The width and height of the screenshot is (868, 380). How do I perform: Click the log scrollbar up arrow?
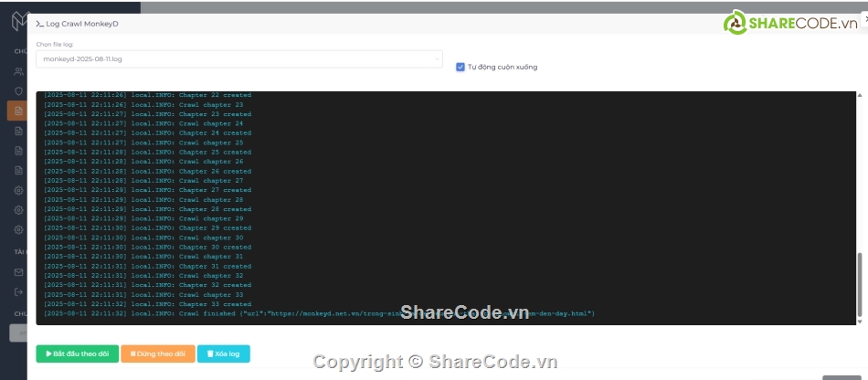point(860,95)
